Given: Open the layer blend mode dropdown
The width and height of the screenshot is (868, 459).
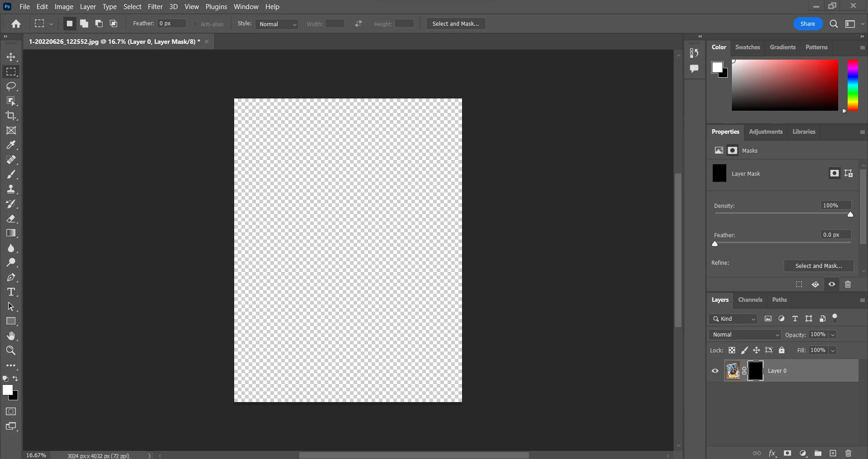Looking at the screenshot, I should coord(745,335).
